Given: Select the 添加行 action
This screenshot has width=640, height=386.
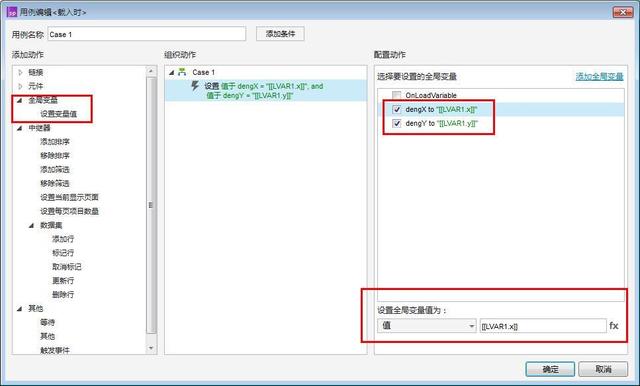Looking at the screenshot, I should 63,239.
